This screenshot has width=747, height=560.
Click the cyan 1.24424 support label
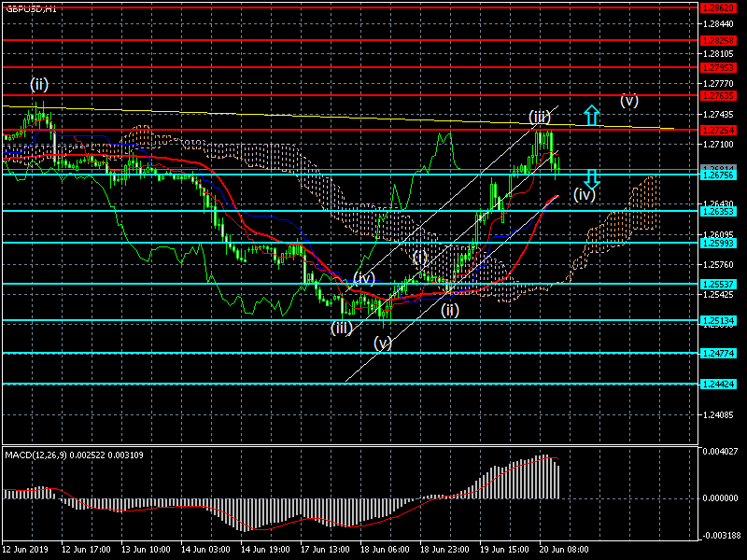click(718, 384)
